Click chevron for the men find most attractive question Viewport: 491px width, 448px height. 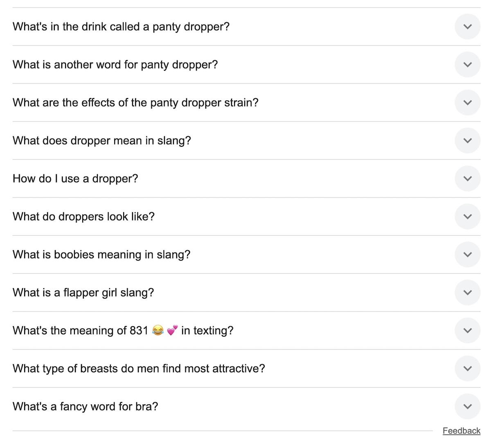pos(467,369)
